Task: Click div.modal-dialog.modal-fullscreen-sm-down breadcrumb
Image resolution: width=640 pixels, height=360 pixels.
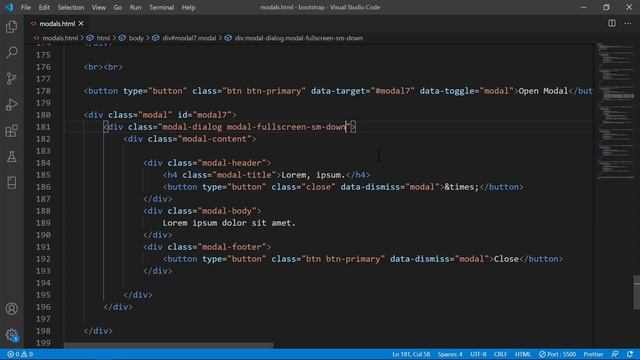Action: (x=298, y=38)
